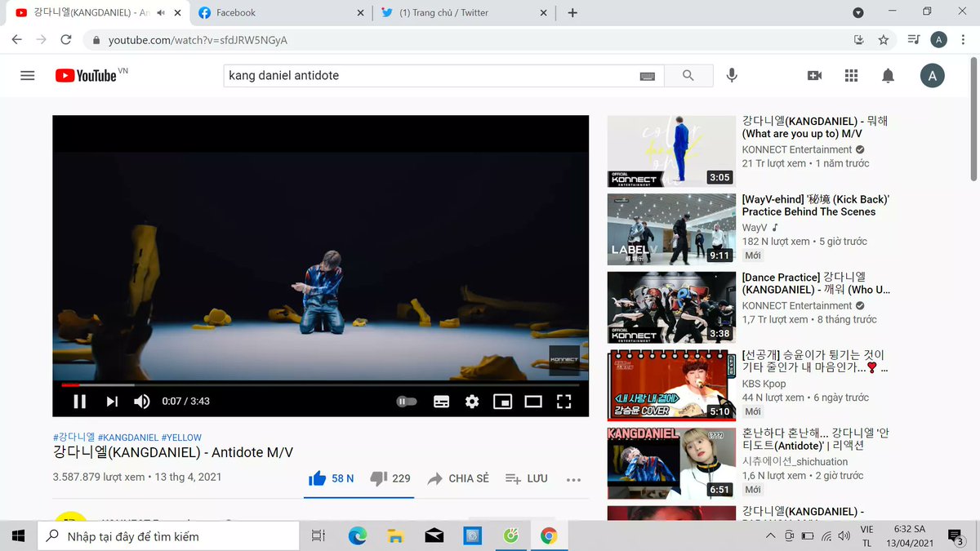Mute the video player volume
980x551 pixels.
coord(142,401)
